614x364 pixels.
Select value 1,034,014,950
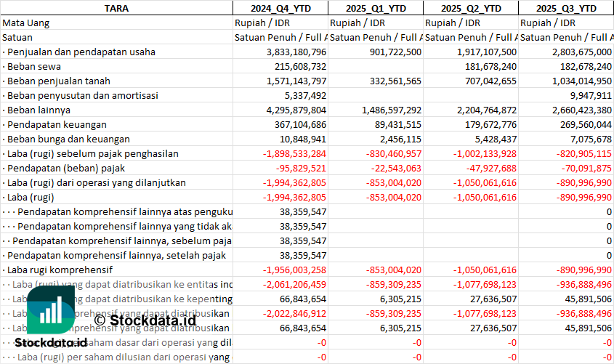(582, 81)
